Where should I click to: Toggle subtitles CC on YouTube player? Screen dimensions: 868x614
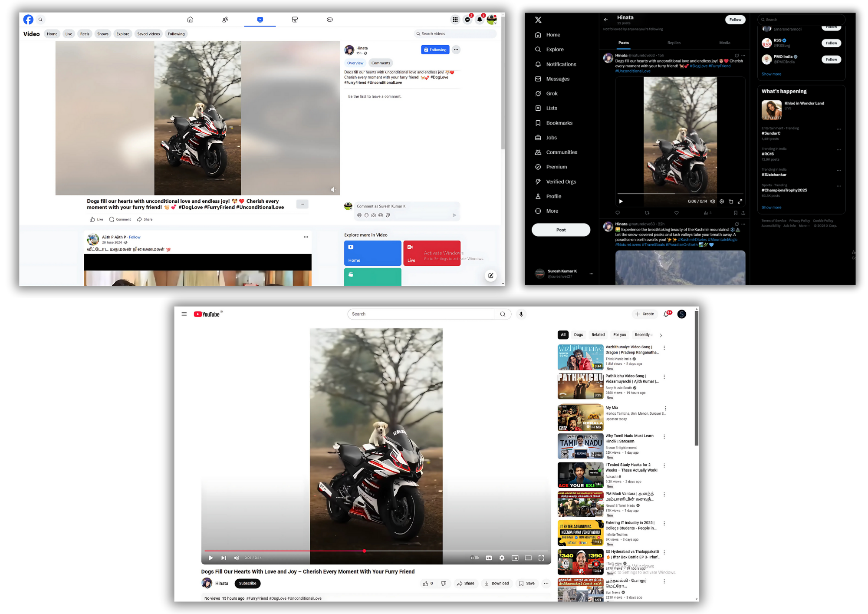489,558
